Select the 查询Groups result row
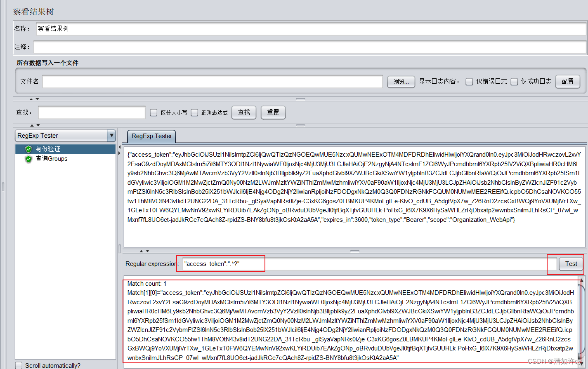The height and width of the screenshot is (369, 588). [51, 159]
